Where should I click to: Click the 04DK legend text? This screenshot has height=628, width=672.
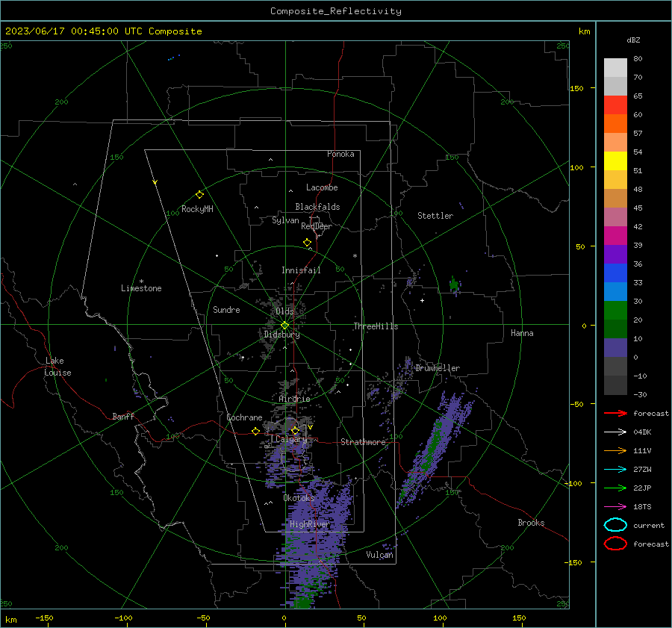642,432
